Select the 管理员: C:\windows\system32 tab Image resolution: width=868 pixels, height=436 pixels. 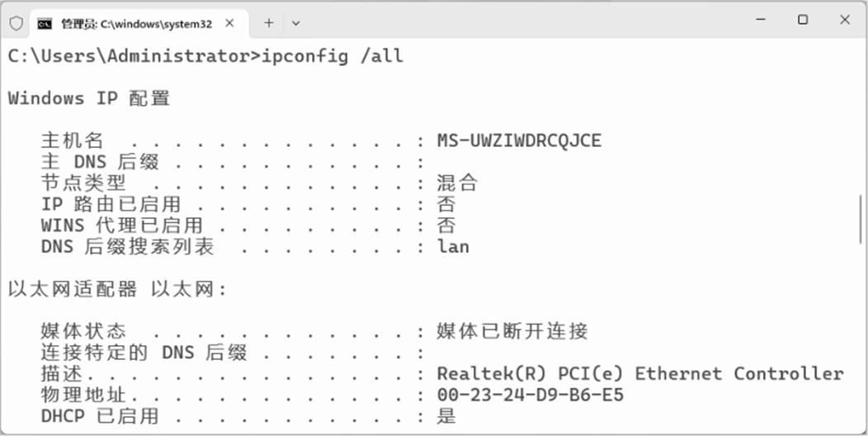coord(136,24)
